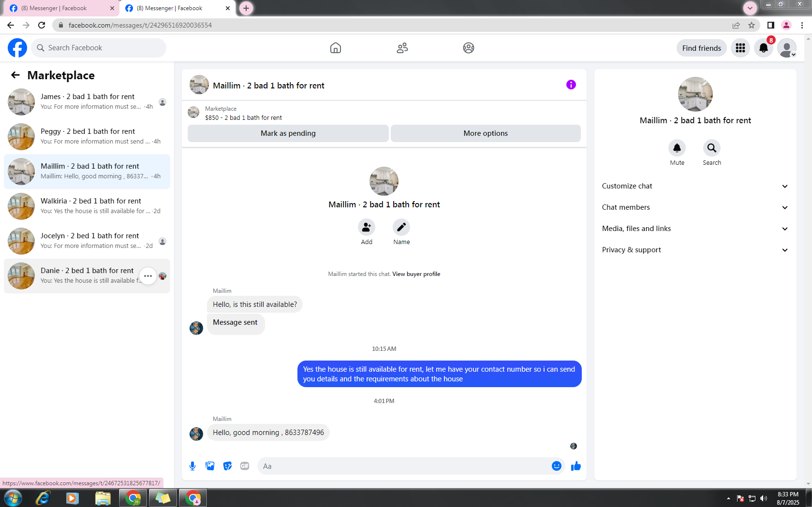Open more options for Danie conversation
Image resolution: width=812 pixels, height=507 pixels.
tap(148, 276)
